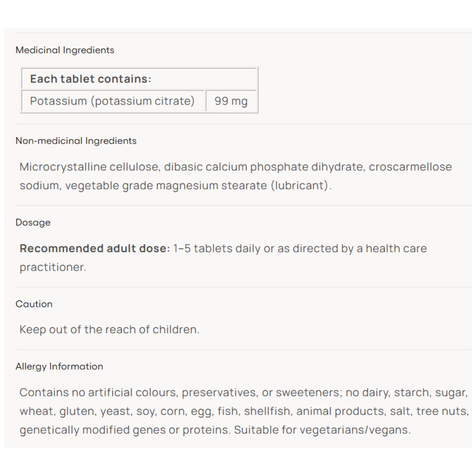
Task: Click the word 'croscarmellose' in the ingredients
Action: (410, 167)
